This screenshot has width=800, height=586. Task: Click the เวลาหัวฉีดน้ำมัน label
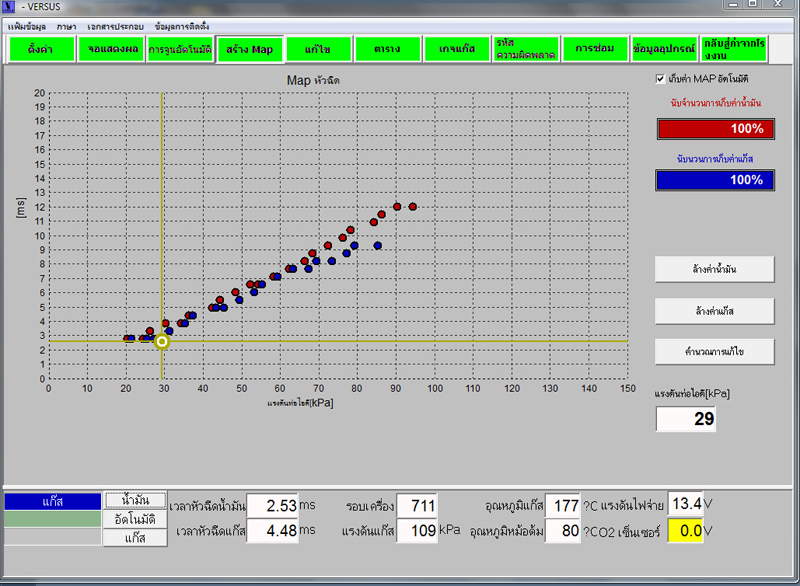coord(208,506)
